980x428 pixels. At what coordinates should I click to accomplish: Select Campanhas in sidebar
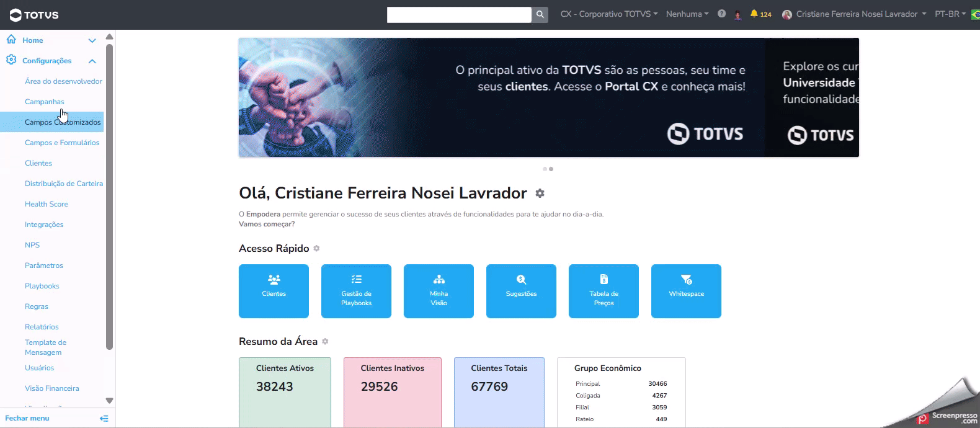coord(44,102)
